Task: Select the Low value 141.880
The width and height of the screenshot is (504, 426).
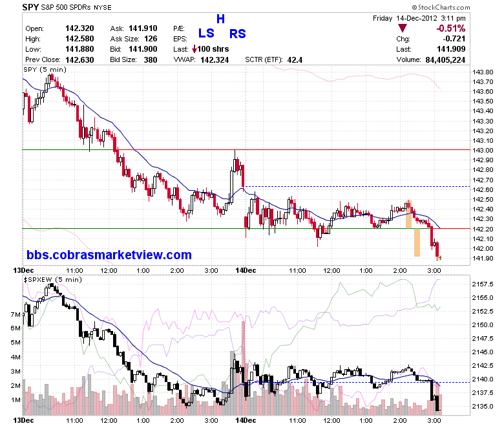Action: coord(79,49)
